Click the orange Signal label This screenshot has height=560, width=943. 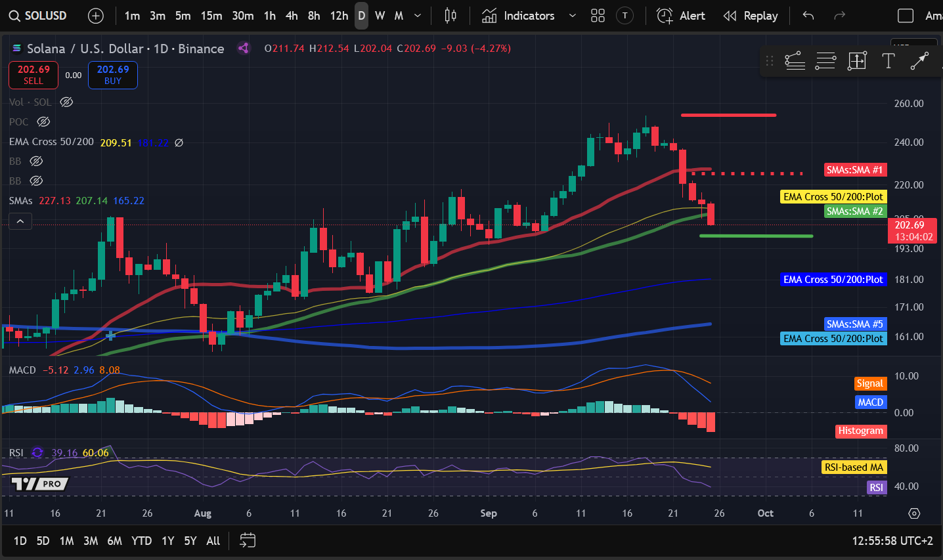click(x=869, y=383)
